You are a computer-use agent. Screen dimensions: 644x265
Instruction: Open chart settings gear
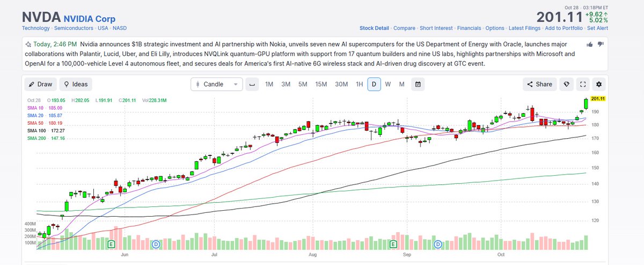[x=599, y=84]
